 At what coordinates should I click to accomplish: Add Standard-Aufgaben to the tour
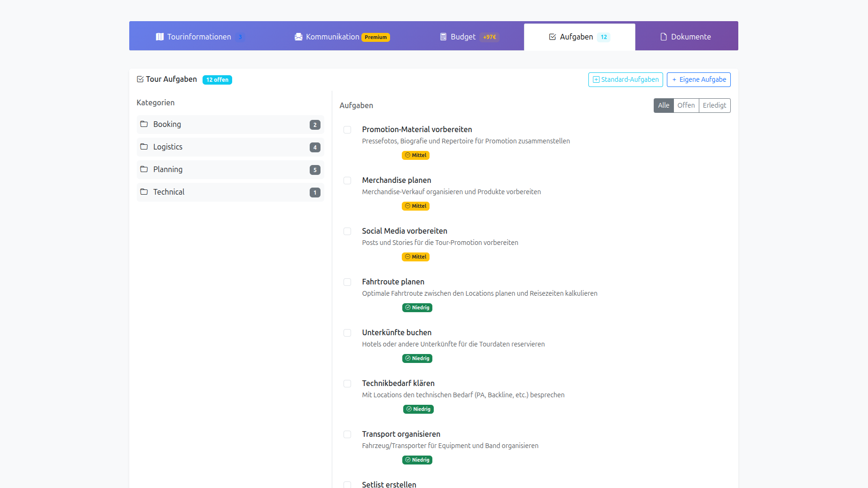pyautogui.click(x=626, y=79)
